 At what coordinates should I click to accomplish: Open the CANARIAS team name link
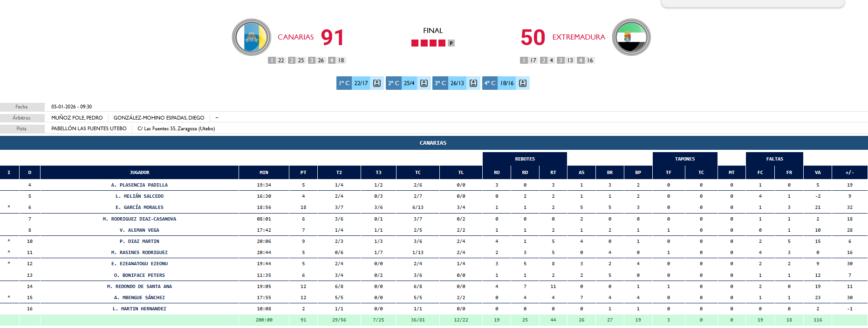click(x=296, y=37)
